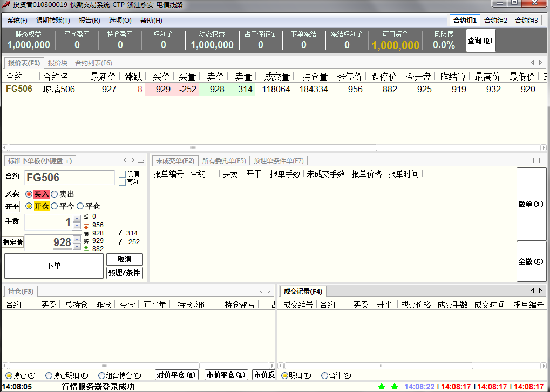Show the 所有委托单(F5) tab

(x=224, y=161)
